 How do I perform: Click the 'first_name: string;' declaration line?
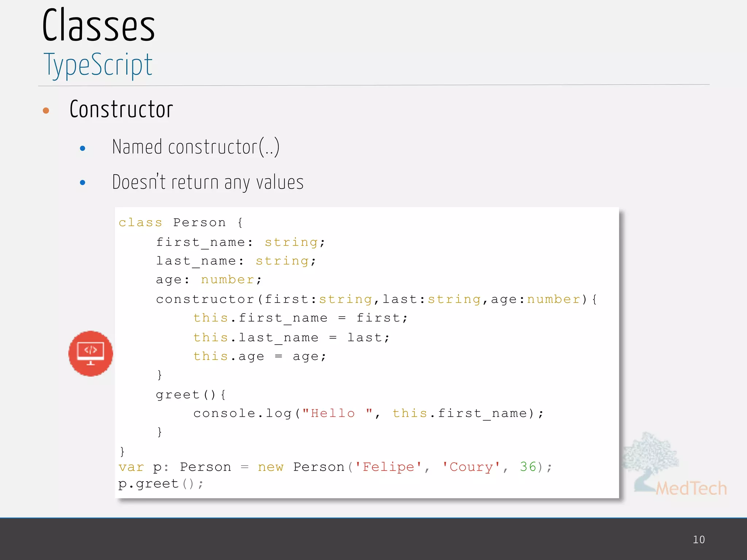tap(240, 242)
